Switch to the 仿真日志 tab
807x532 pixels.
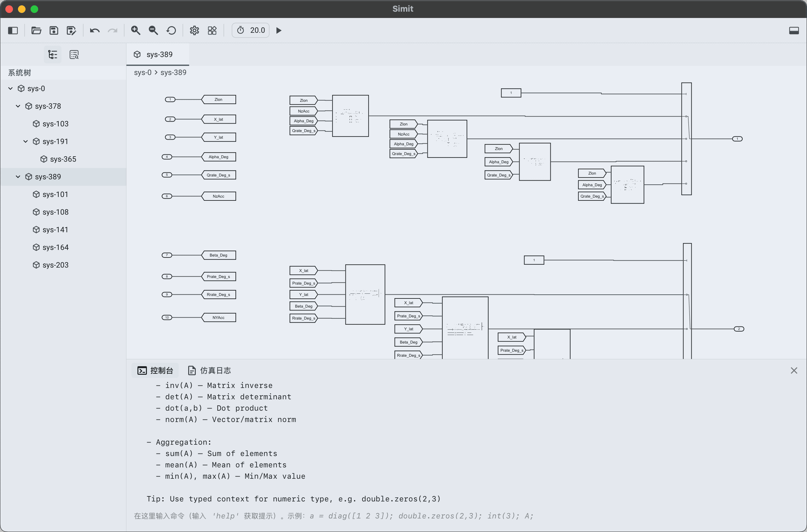tap(209, 370)
